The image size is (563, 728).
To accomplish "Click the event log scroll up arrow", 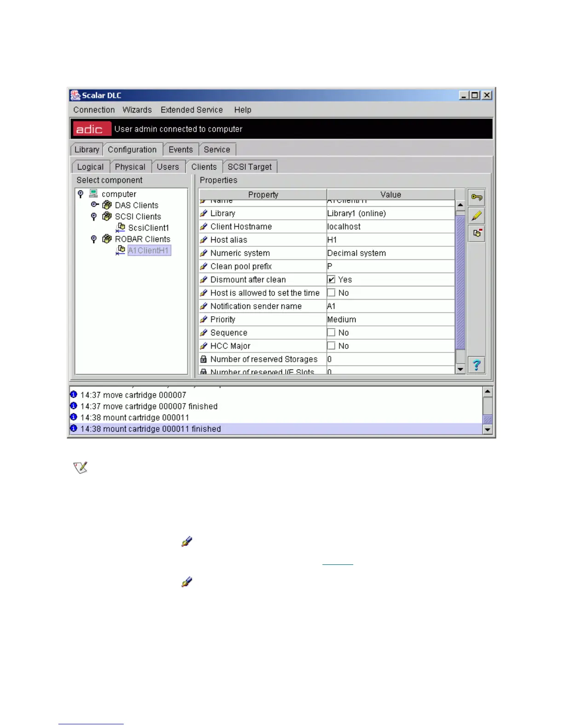I will point(488,392).
